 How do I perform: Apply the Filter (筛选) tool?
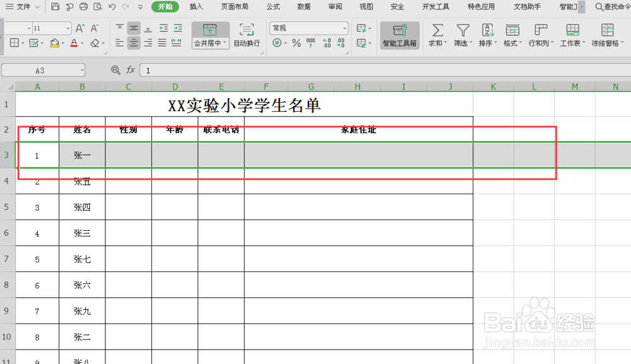463,35
